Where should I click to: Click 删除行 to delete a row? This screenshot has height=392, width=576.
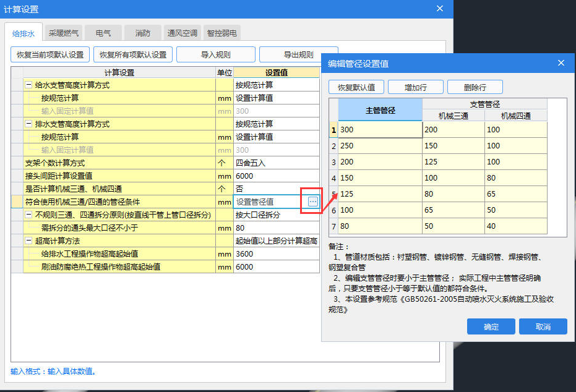475,87
